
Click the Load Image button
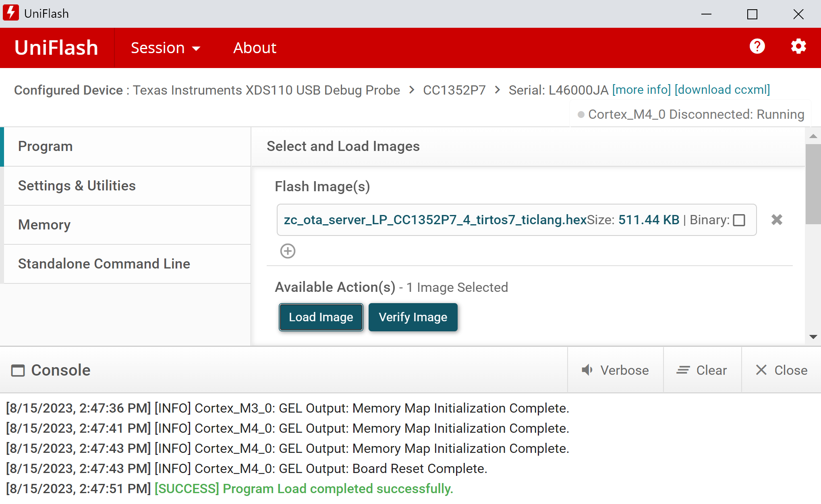pyautogui.click(x=321, y=317)
